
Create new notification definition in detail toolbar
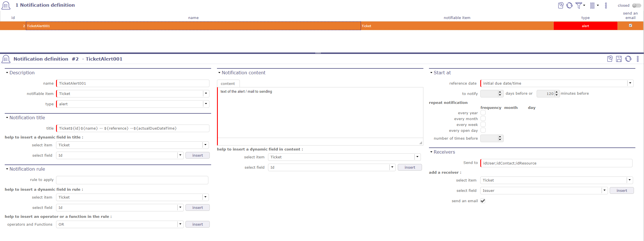[x=610, y=59]
